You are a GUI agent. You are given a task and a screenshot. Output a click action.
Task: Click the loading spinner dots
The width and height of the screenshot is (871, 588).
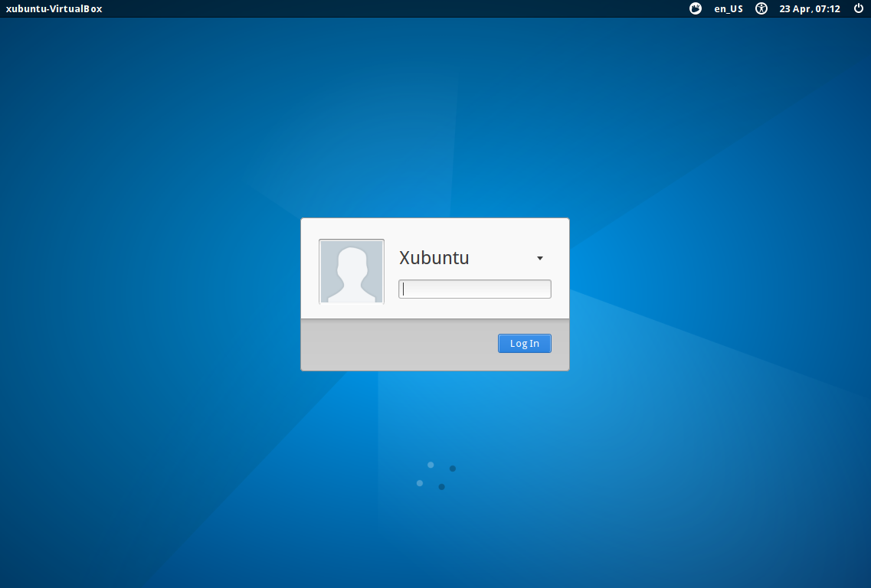[435, 474]
